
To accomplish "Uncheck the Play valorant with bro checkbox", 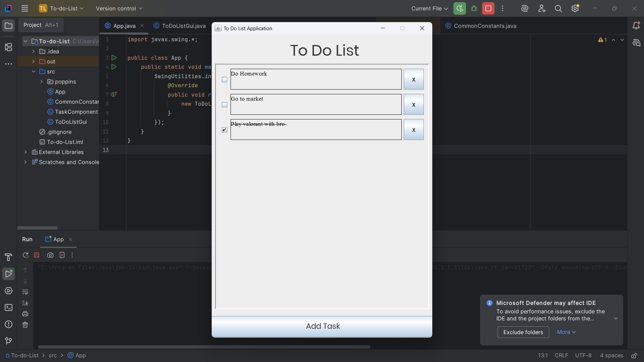I will [x=225, y=130].
